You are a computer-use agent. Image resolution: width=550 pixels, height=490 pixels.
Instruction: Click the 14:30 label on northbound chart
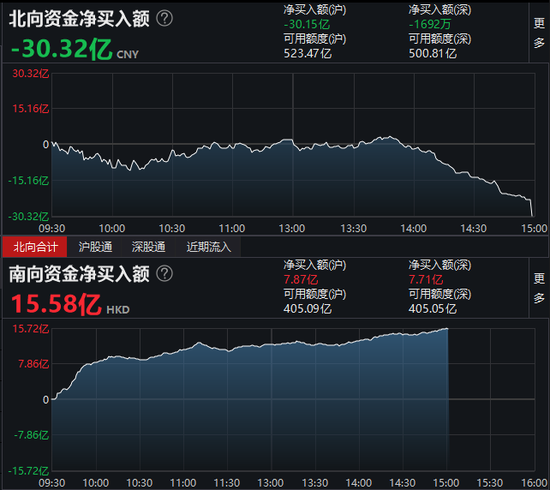click(473, 229)
